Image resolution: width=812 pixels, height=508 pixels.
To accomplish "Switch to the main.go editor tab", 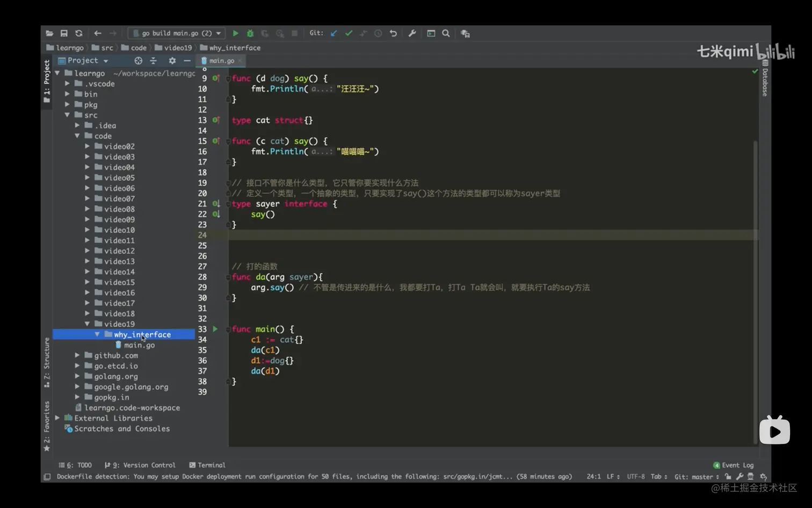I will 221,61.
